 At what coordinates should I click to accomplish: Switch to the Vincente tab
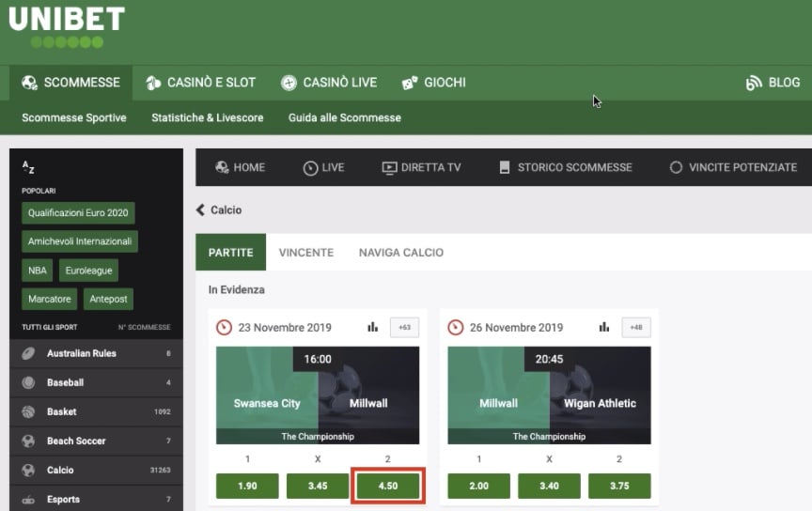point(305,253)
